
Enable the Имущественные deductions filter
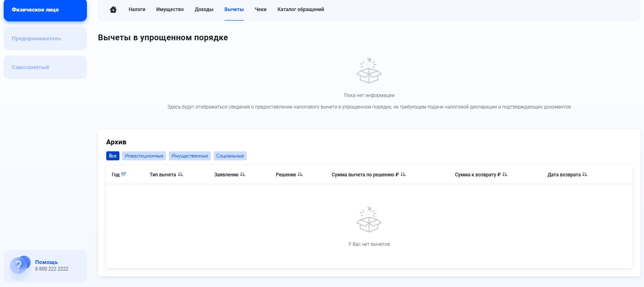tap(189, 155)
